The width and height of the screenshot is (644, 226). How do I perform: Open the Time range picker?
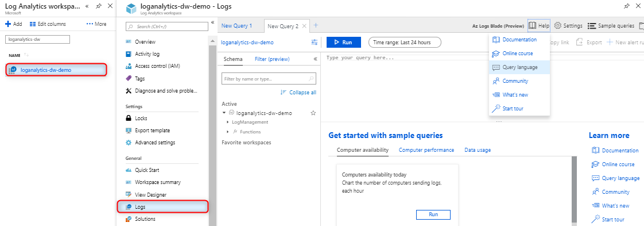coord(405,42)
